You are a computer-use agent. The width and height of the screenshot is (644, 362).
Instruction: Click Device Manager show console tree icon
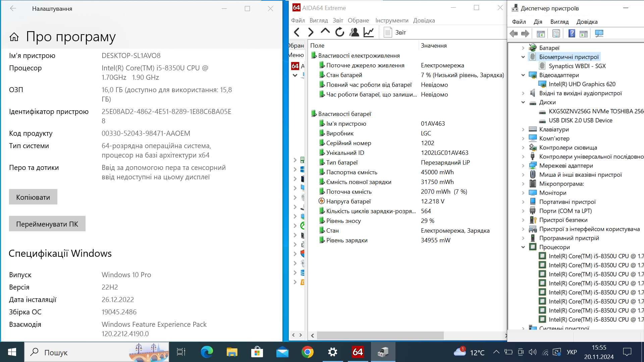point(541,34)
